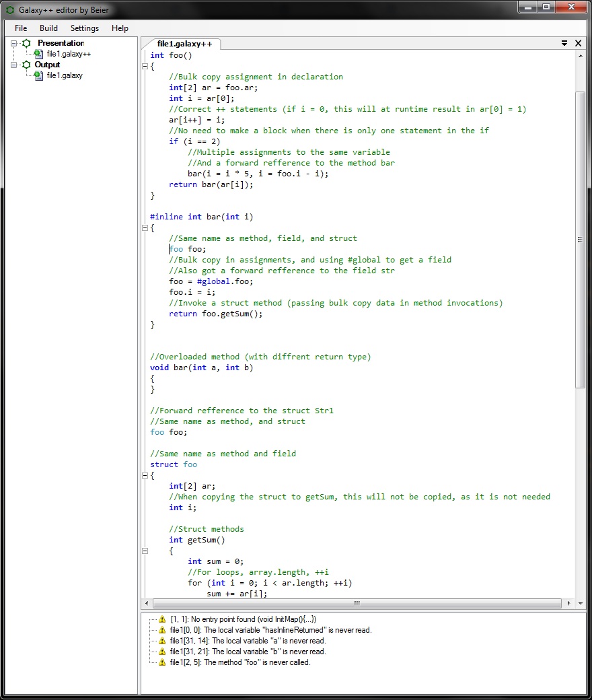Select the "hasInlineReturned" never read warning

click(x=270, y=630)
